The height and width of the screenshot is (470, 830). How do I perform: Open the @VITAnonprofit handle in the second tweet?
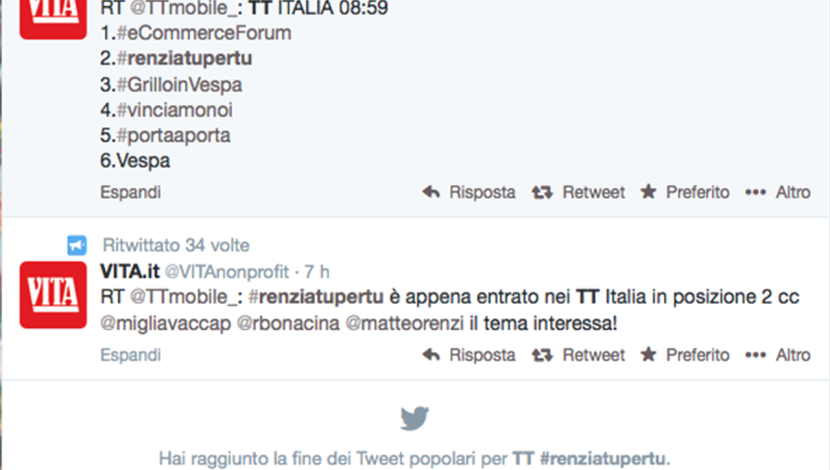227,272
